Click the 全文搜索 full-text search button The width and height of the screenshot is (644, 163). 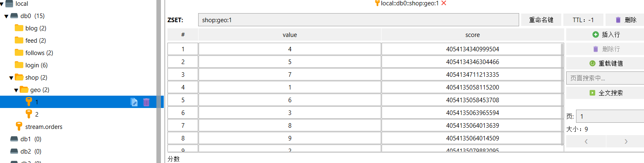pyautogui.click(x=605, y=93)
